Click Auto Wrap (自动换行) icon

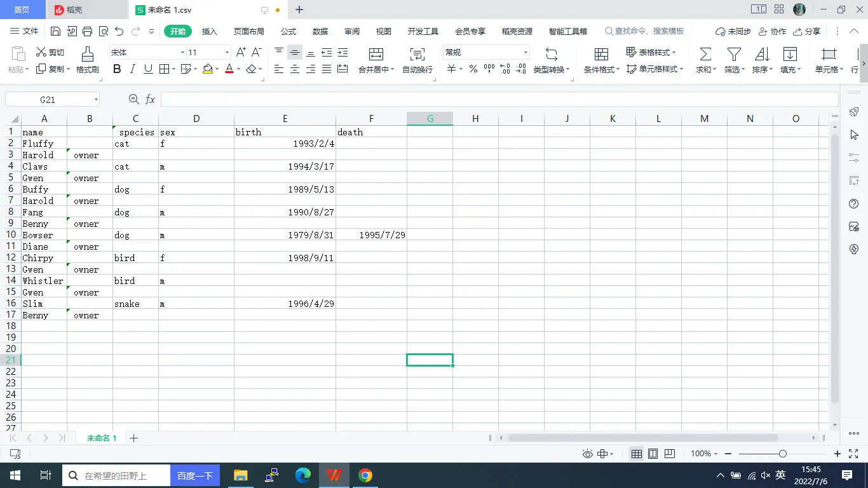click(417, 54)
